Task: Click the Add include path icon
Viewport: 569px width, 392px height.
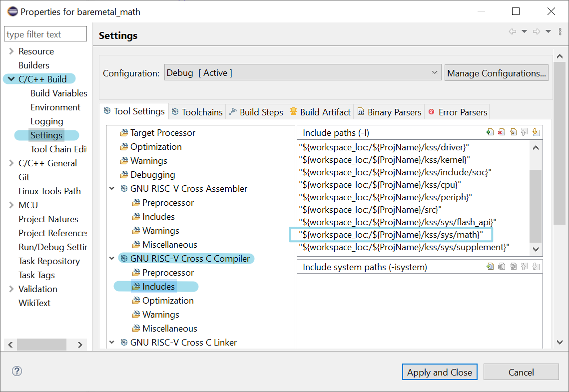Action: [x=490, y=132]
